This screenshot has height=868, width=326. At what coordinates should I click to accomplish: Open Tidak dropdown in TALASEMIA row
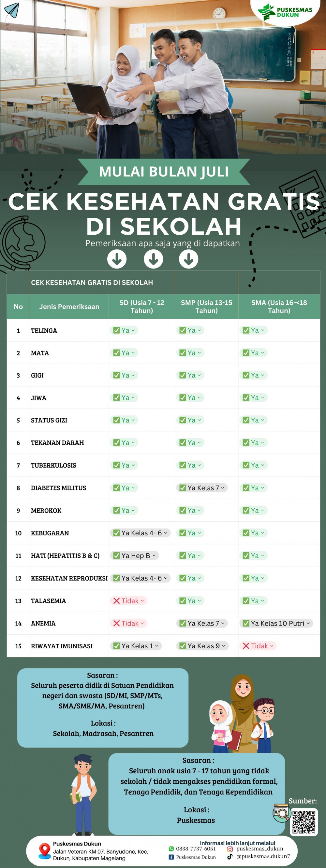(x=142, y=600)
